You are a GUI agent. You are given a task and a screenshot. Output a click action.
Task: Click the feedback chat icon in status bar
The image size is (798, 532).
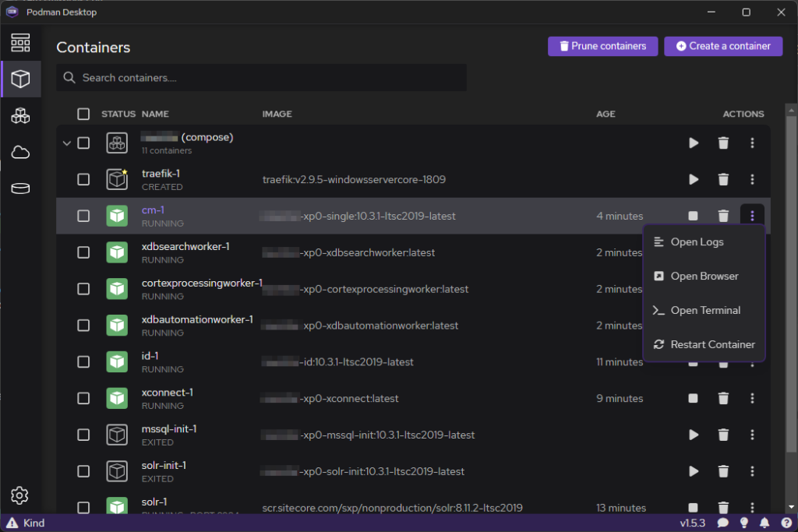pos(723,523)
